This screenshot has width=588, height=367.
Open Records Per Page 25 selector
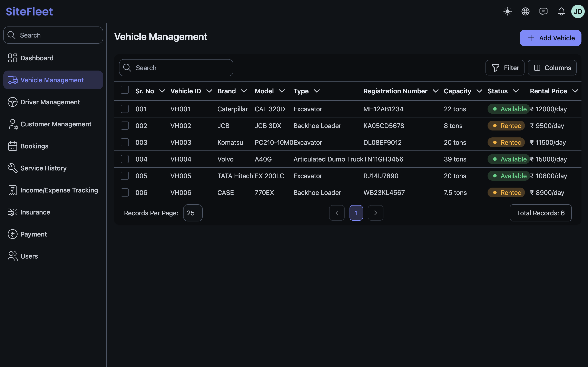point(193,213)
